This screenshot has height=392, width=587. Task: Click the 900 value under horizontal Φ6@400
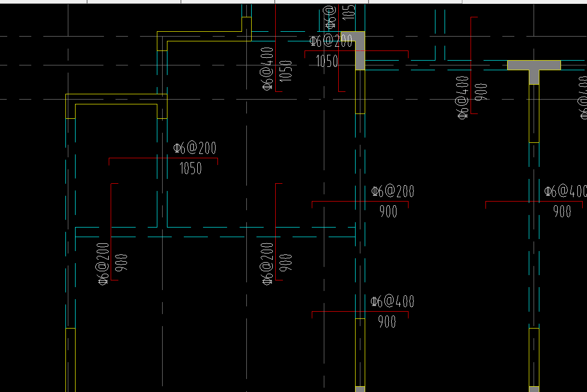pos(387,322)
